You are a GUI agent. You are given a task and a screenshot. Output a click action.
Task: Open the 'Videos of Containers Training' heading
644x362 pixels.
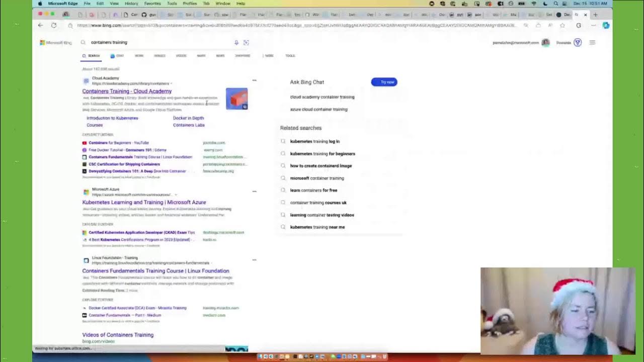tap(118, 335)
